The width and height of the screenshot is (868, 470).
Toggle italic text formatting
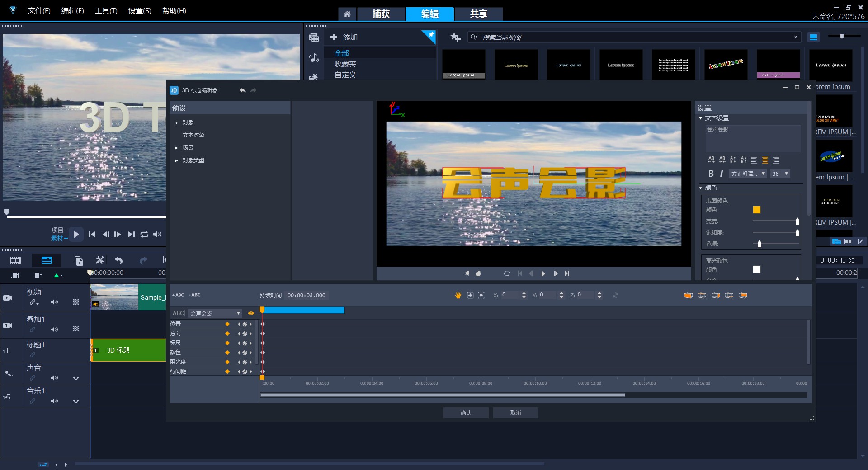click(722, 174)
